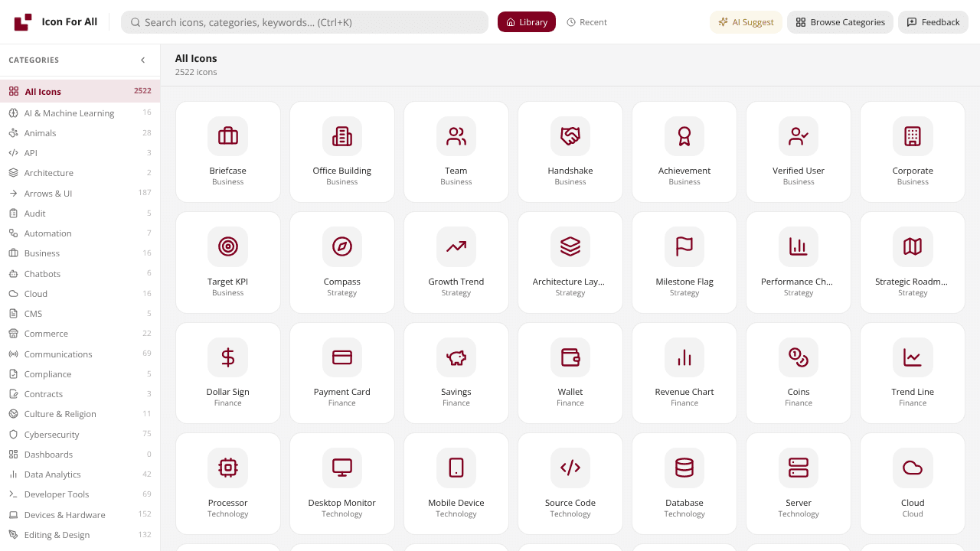
Task: Select All Icons category
Action: tap(80, 91)
